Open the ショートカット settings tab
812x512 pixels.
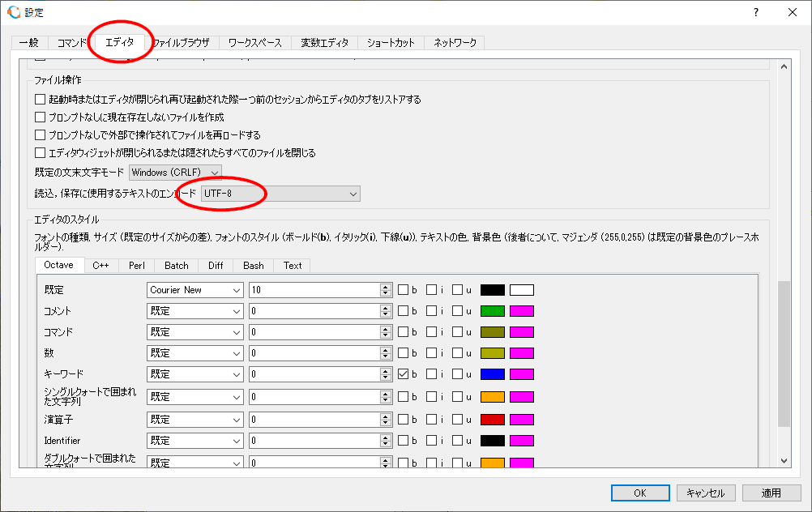pyautogui.click(x=391, y=42)
